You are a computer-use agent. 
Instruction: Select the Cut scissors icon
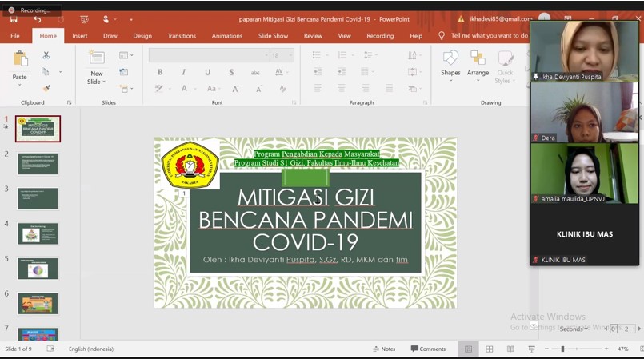[46, 55]
